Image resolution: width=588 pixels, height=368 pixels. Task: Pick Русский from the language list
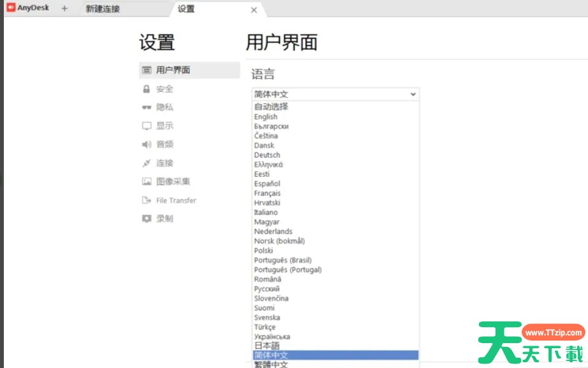coord(335,289)
